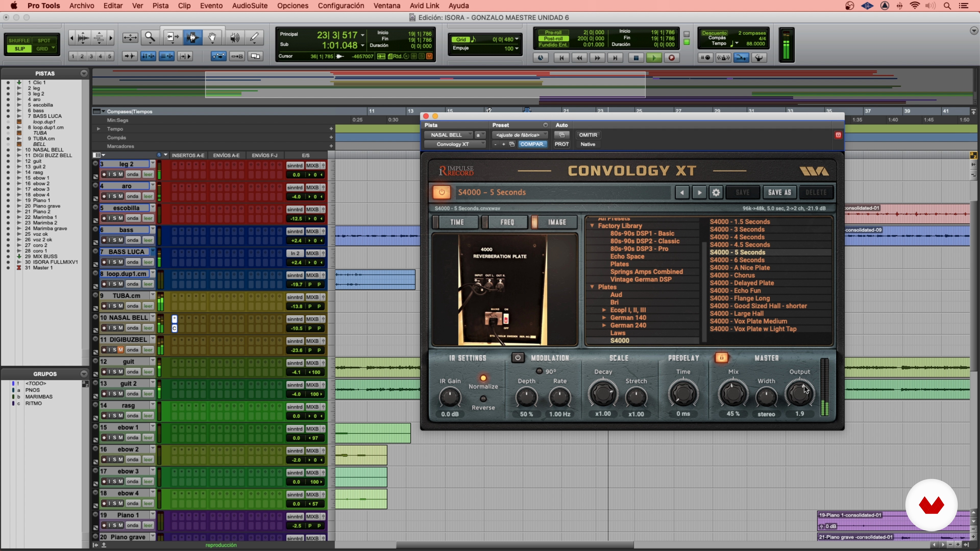Collapse the Factory Library tree
The height and width of the screenshot is (551, 980).
pos(592,226)
